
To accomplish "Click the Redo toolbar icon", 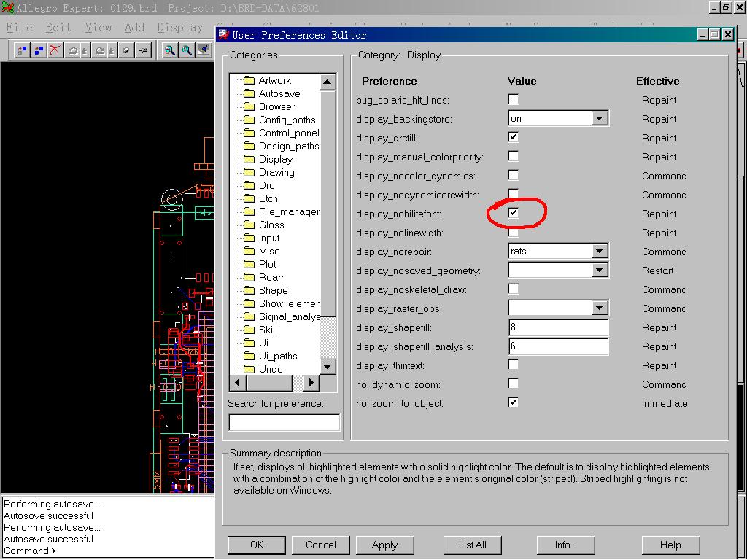I will point(99,50).
